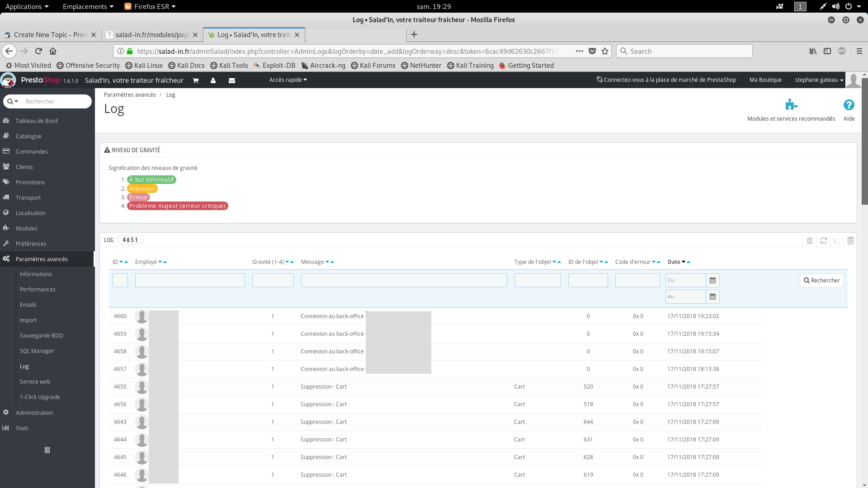868x488 pixels.
Task: Sort ID column ascending
Action: coord(126,262)
